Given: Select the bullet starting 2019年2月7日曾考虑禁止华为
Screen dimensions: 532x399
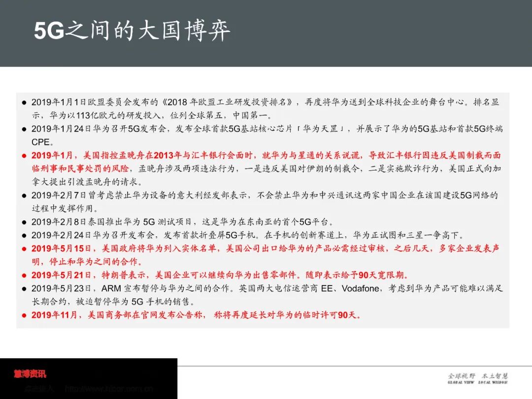Looking at the screenshot, I should pos(260,201).
